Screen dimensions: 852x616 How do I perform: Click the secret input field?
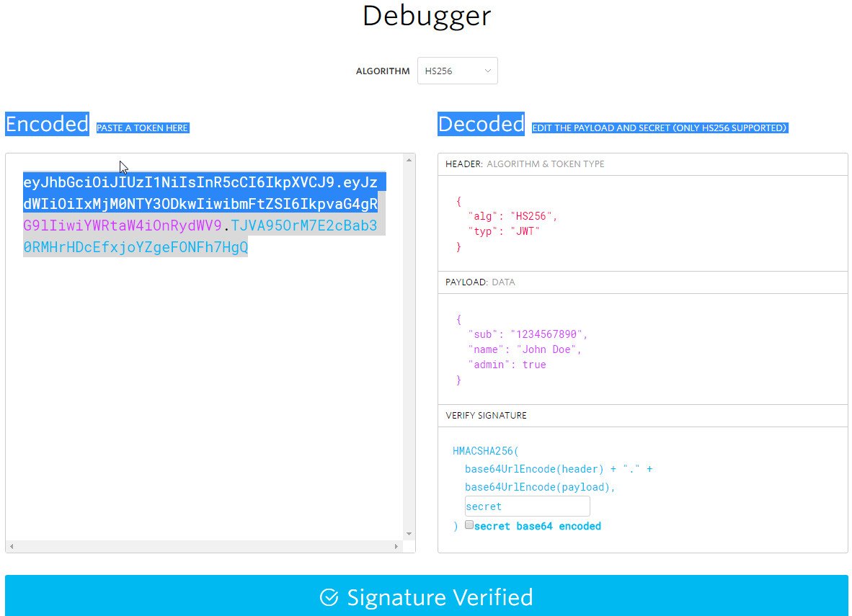[x=527, y=506]
